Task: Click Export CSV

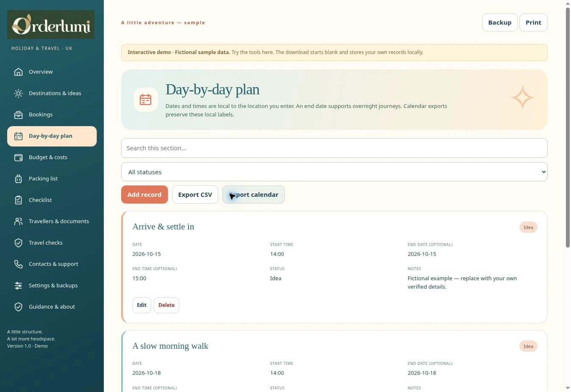Action: pos(195,195)
